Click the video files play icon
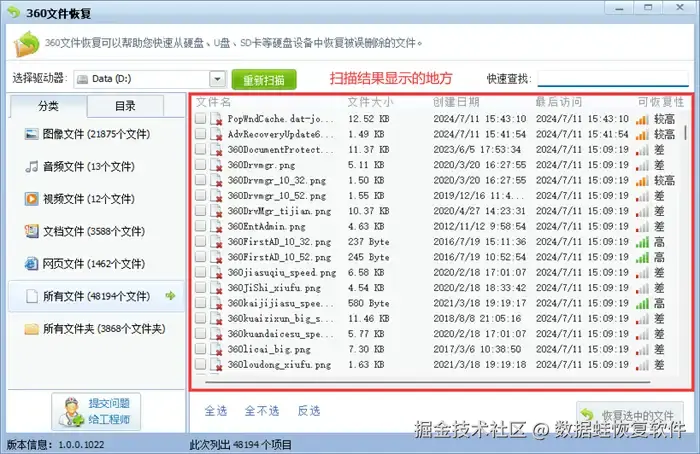 [x=31, y=199]
